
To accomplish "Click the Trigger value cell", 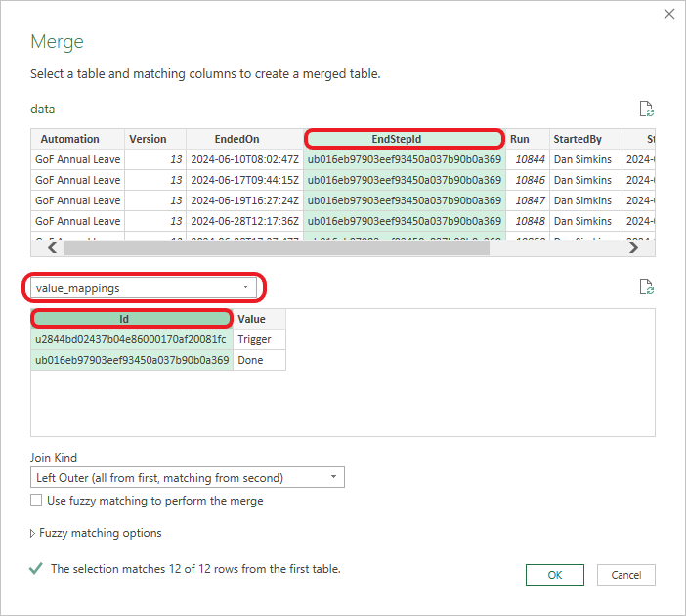I will [259, 339].
